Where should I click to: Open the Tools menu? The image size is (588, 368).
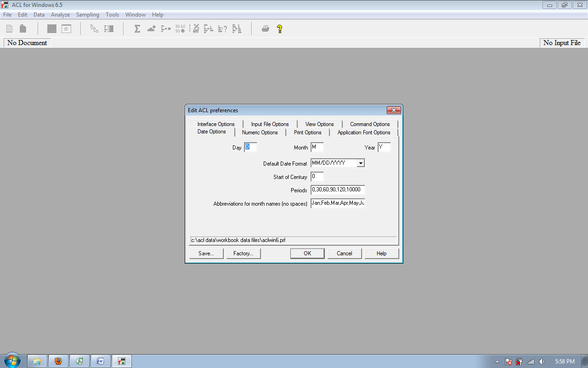(x=113, y=15)
